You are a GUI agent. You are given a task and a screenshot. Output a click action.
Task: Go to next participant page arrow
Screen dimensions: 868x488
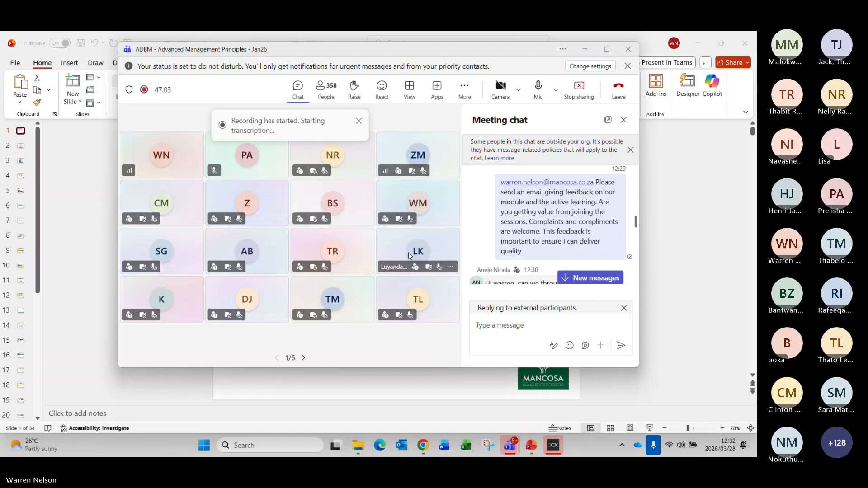pyautogui.click(x=303, y=358)
